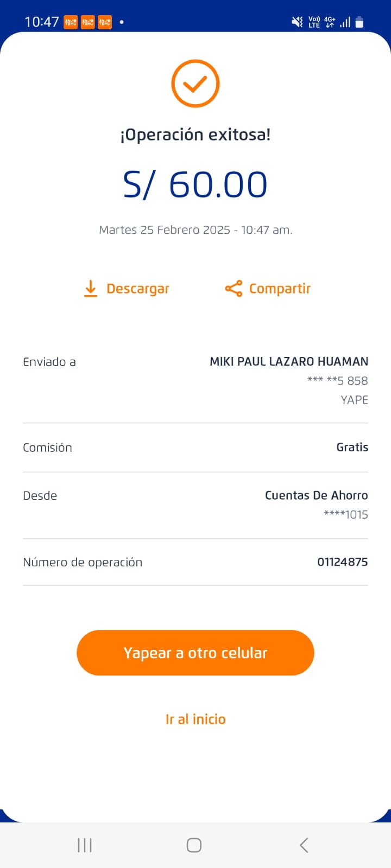Open recent apps with the three-line icon

pyautogui.click(x=85, y=845)
